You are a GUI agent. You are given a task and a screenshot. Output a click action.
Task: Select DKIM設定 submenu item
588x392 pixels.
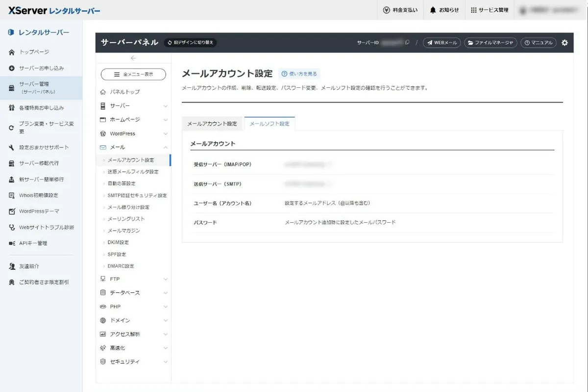(118, 242)
